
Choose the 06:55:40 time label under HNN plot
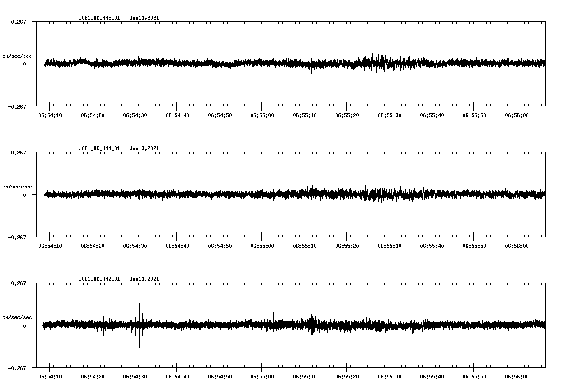[432, 246]
